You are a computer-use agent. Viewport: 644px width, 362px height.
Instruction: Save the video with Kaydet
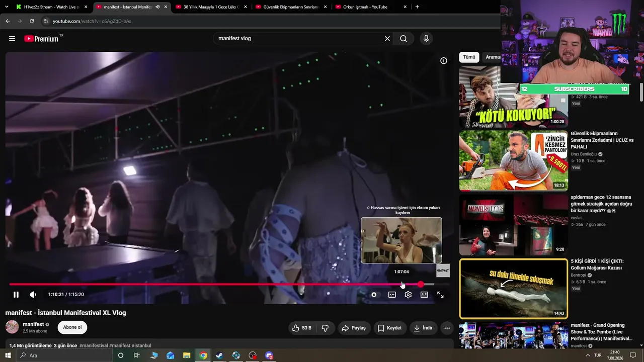[389, 328]
